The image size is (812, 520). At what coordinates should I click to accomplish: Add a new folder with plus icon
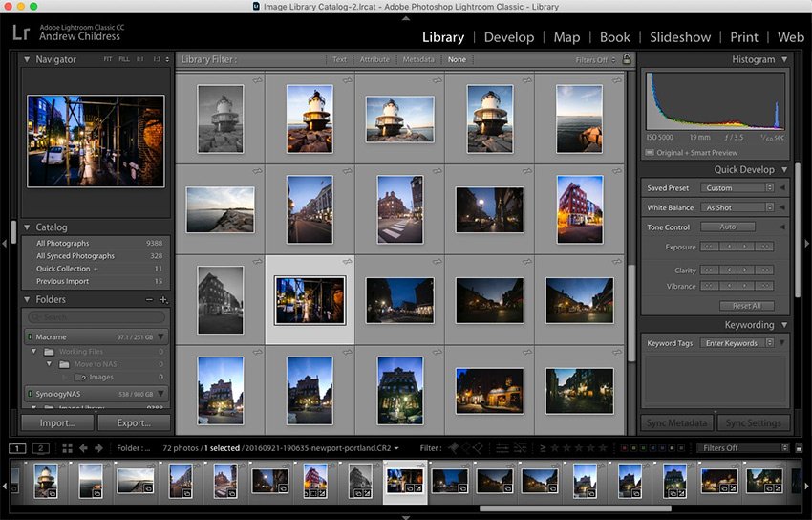pyautogui.click(x=163, y=299)
